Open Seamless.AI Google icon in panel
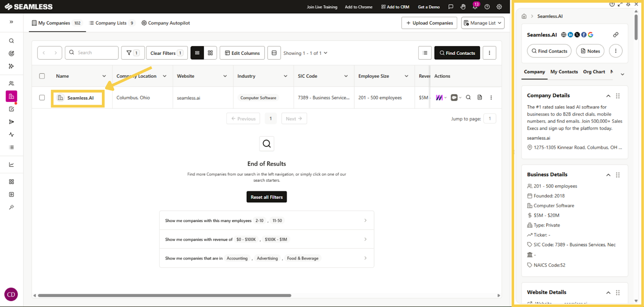Viewport: 644px width, 307px height. 590,35
